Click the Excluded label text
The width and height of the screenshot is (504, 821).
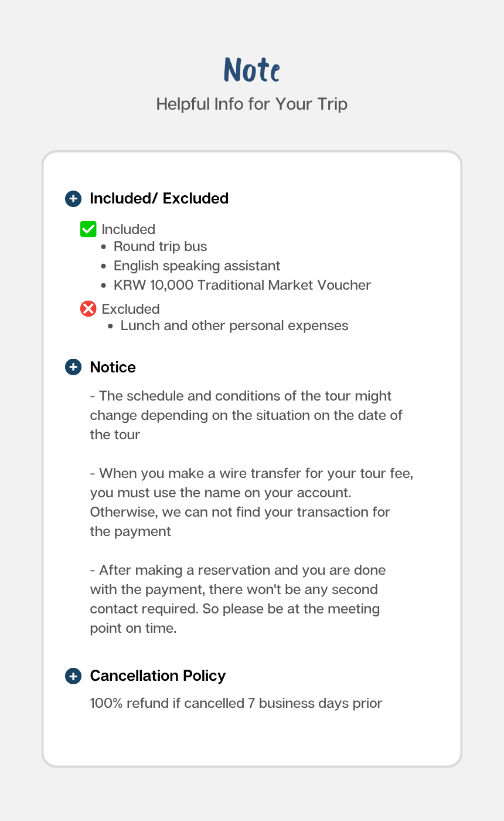pyautogui.click(x=131, y=309)
